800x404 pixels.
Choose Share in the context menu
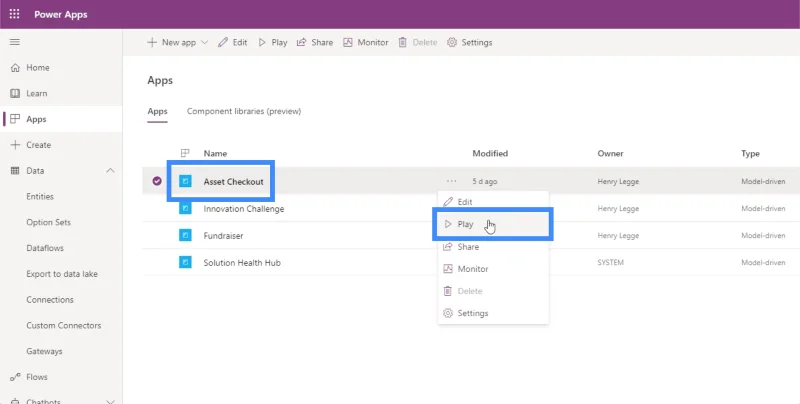coord(493,247)
